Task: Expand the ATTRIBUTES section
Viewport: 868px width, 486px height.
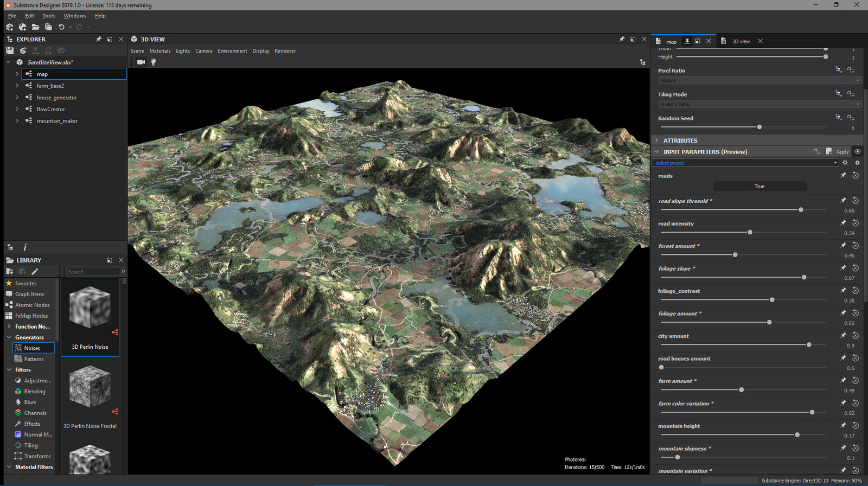Action: 657,140
